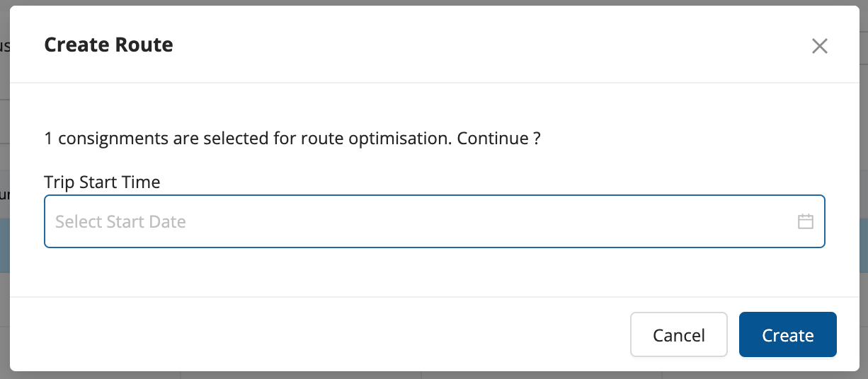Click the consignments confirmation message text
Image resolution: width=868 pixels, height=379 pixels.
click(x=292, y=138)
